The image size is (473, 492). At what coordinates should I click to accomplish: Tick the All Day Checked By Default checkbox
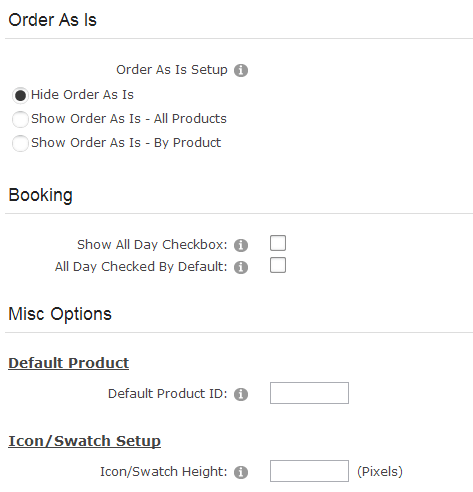point(278,265)
